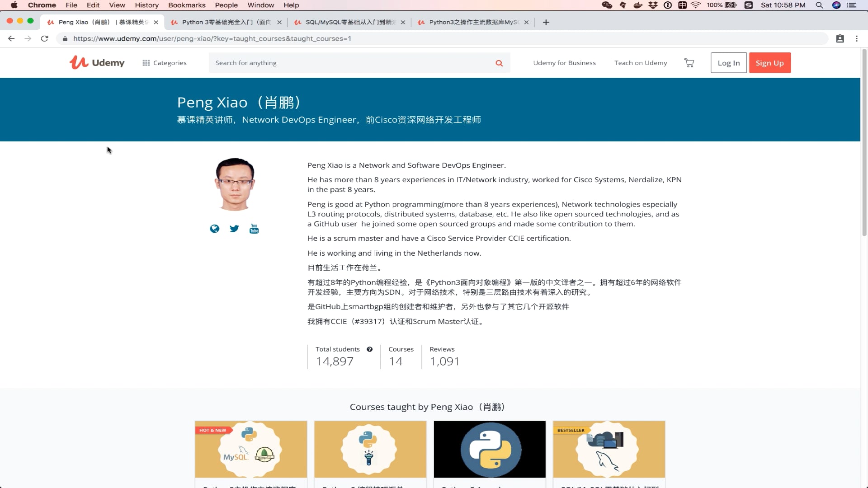Expand the Categories menu
This screenshot has width=868, height=488.
pos(165,63)
